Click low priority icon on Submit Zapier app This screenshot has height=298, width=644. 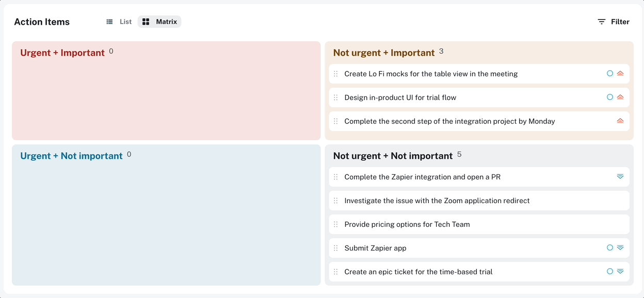pyautogui.click(x=620, y=247)
